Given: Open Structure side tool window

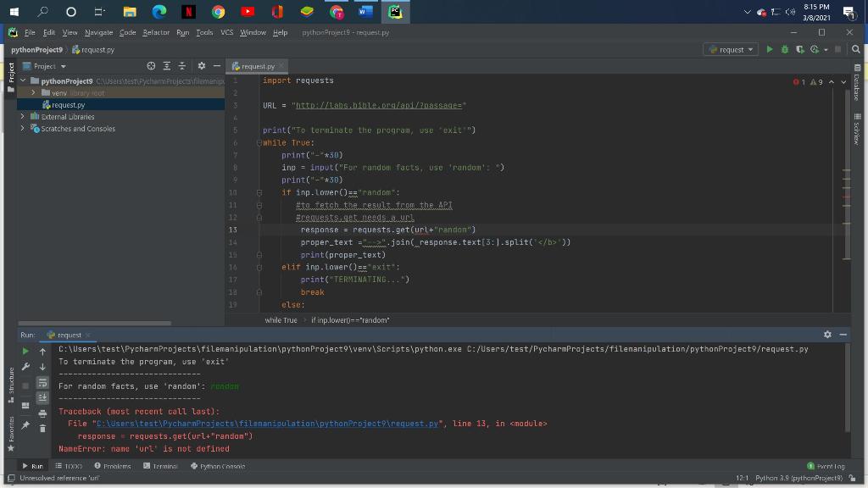Looking at the screenshot, I should pos(11,385).
